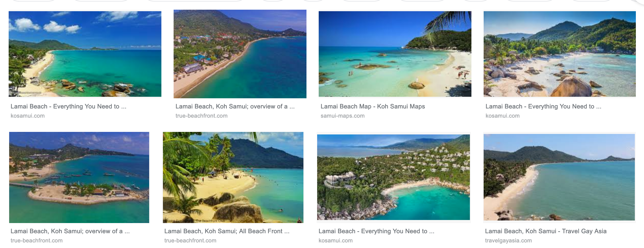
Task: Click the 'Everything You Need to' title below the villa cove photo
Action: coord(376,231)
